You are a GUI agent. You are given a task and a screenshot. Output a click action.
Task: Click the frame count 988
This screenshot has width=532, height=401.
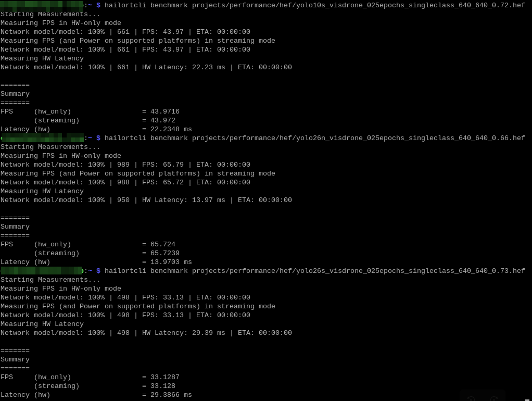coord(123,182)
